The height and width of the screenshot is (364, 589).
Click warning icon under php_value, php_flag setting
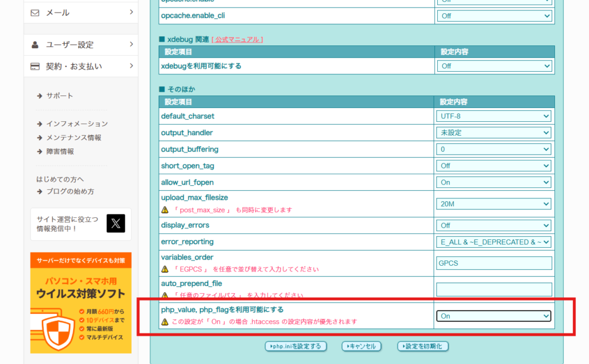coord(165,321)
